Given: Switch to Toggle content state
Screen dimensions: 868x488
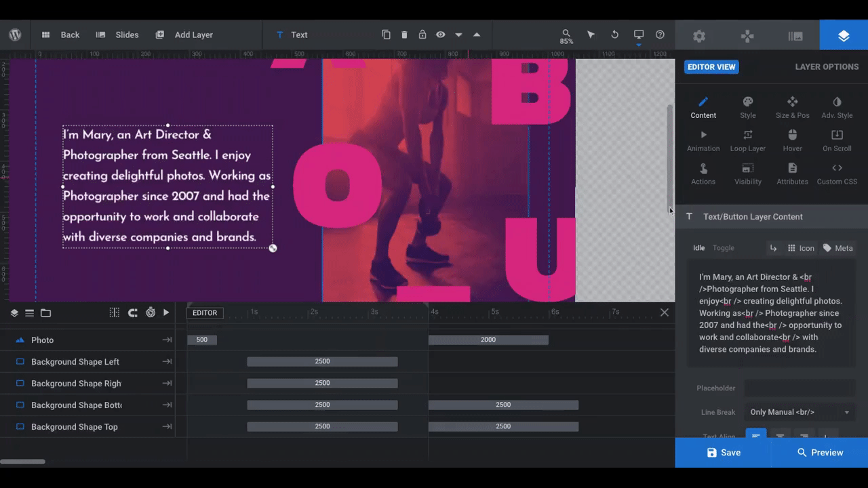Looking at the screenshot, I should pos(723,248).
